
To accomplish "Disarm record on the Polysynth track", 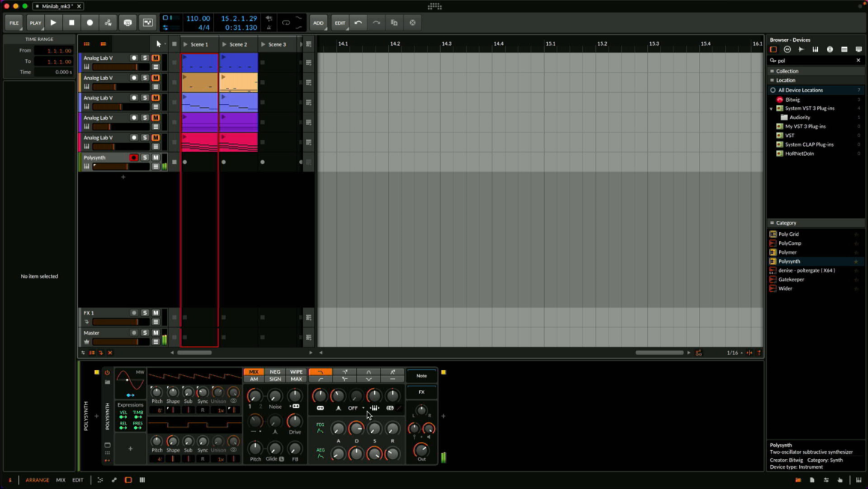I will click(134, 157).
